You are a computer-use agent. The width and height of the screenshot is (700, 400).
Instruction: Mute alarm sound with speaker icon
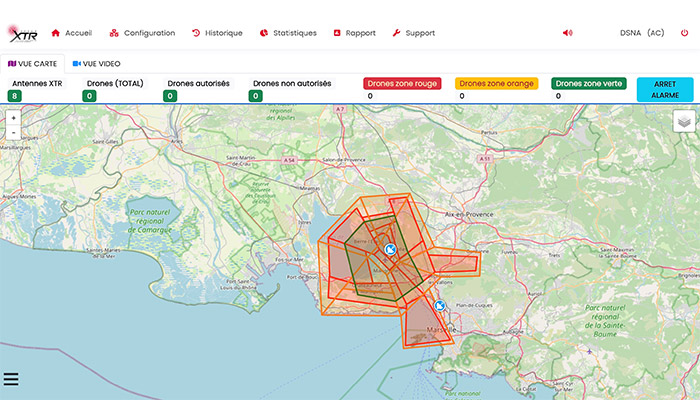coord(568,33)
